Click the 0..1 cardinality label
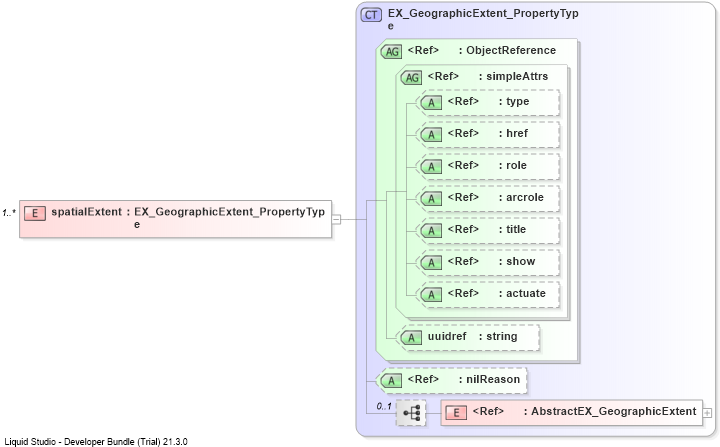 pyautogui.click(x=384, y=406)
